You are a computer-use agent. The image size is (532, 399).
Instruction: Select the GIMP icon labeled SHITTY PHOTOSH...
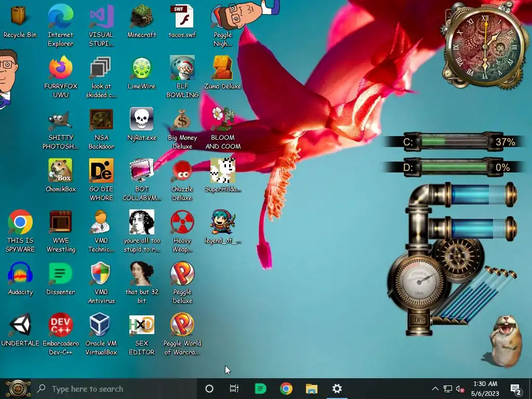pos(60,128)
